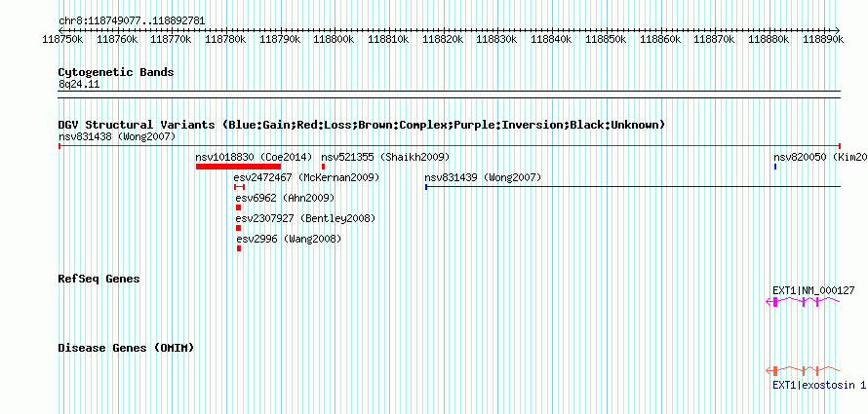This screenshot has height=414, width=868.
Task: Click the DGV Structural Variants track title
Action: pos(361,125)
